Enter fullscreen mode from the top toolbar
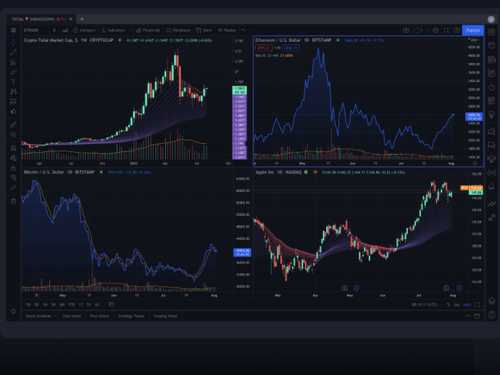Screen dimensions: 500x375 [x=446, y=30]
